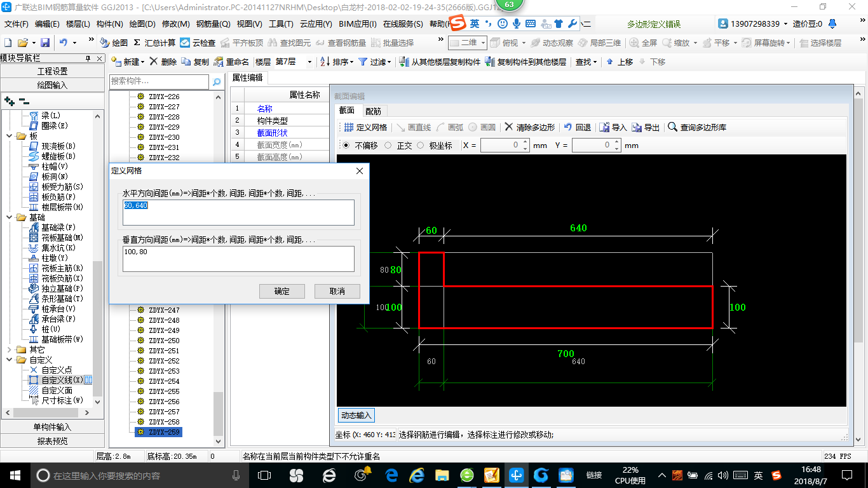Collapse the 基础 tree folder
The image size is (868, 488).
pos(9,217)
